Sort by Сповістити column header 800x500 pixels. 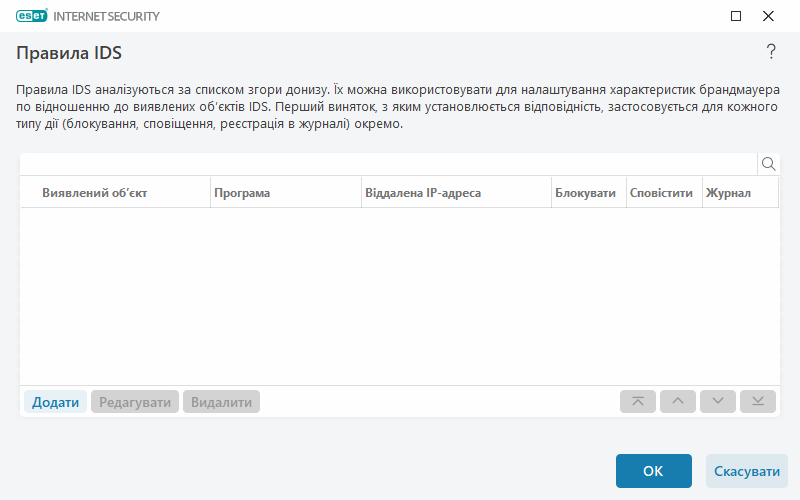[x=664, y=193]
